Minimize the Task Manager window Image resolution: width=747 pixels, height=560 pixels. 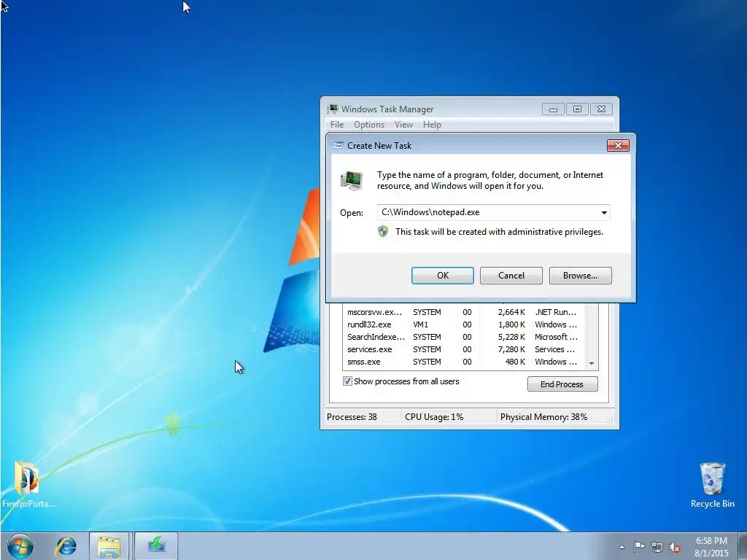[553, 109]
